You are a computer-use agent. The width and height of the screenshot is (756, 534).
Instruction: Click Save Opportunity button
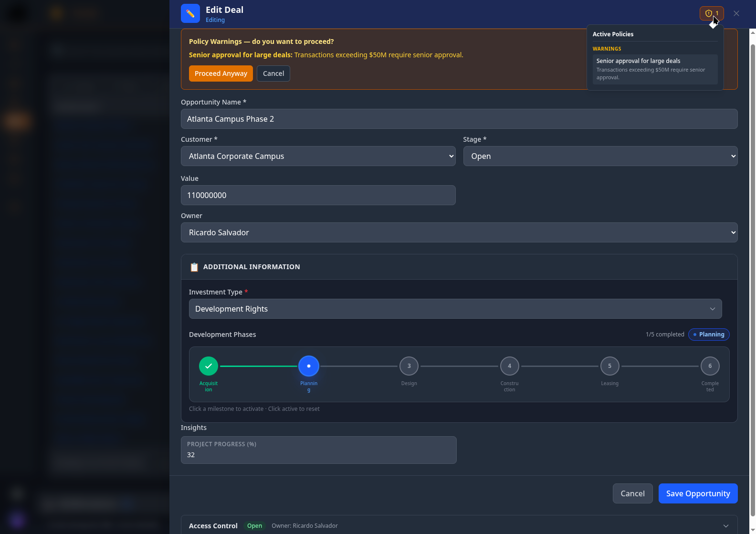698,493
